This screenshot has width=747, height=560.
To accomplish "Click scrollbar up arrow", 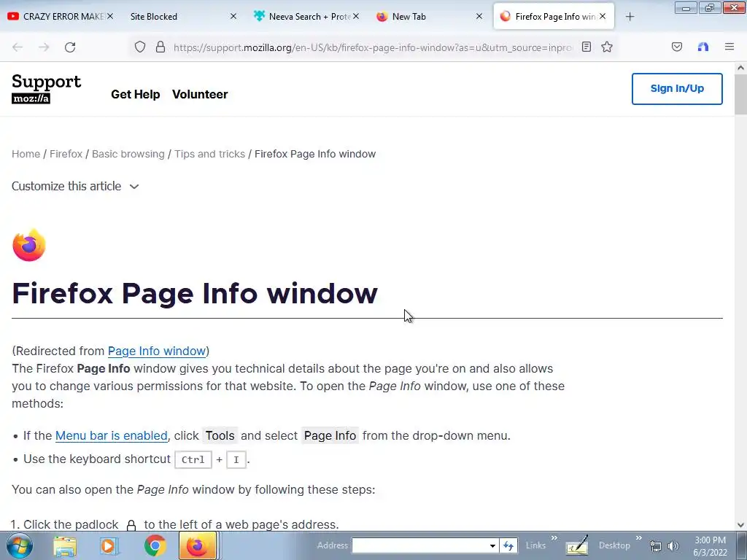I will click(741, 68).
